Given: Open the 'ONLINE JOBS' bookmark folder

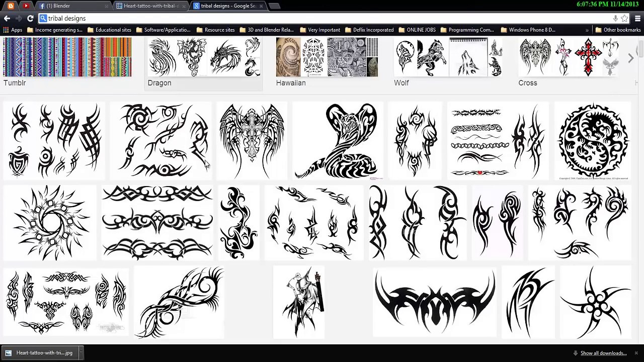Looking at the screenshot, I should click(x=417, y=30).
